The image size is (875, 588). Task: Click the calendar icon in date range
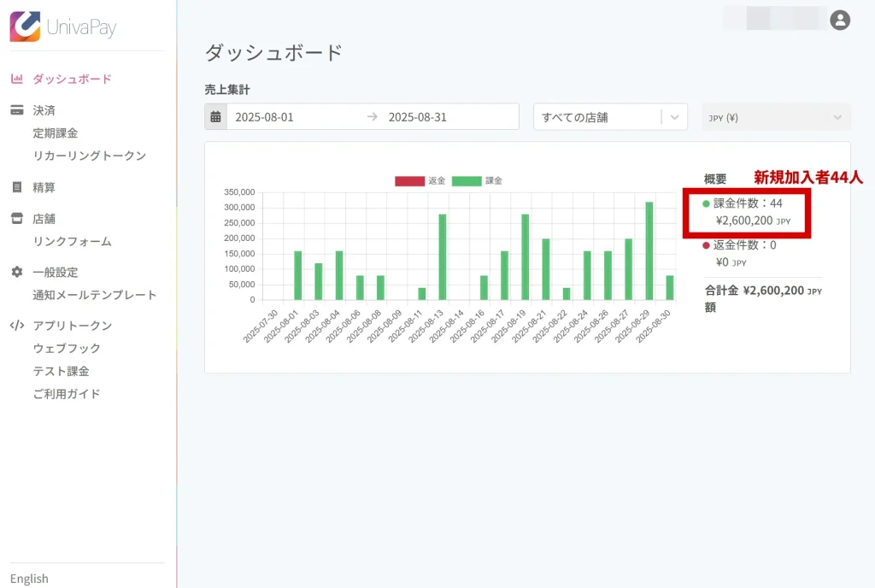click(215, 117)
